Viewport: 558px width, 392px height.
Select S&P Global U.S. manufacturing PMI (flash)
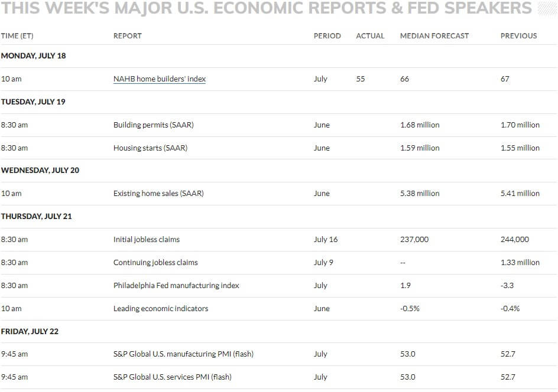[x=183, y=354]
